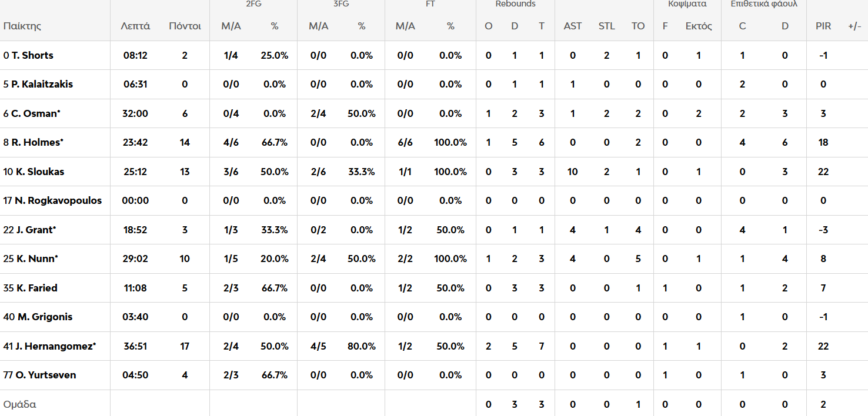This screenshot has height=416, width=868.
Task: Click the PIR column header
Action: click(823, 26)
